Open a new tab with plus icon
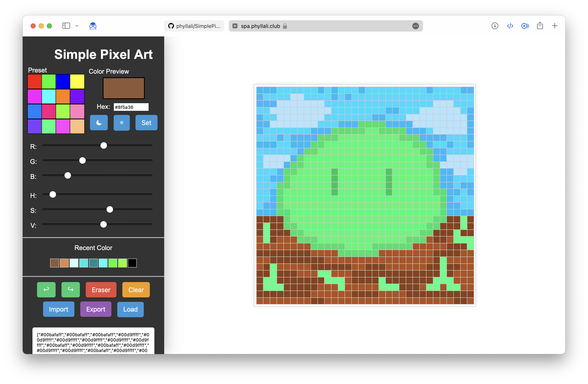 click(555, 26)
